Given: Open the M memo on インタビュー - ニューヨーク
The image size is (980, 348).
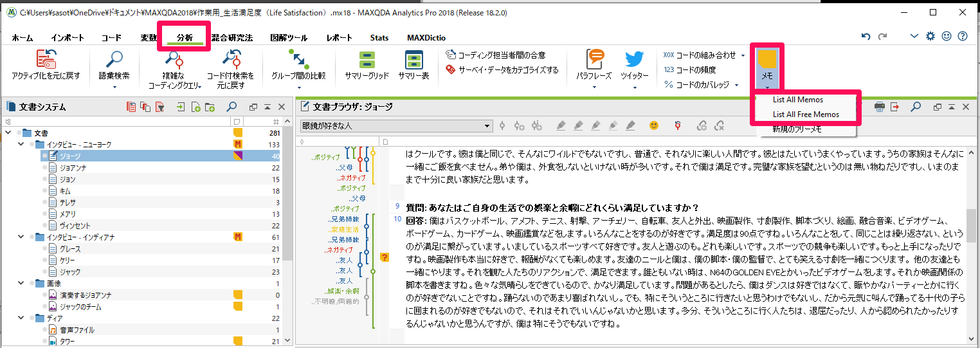Looking at the screenshot, I should coord(237,144).
